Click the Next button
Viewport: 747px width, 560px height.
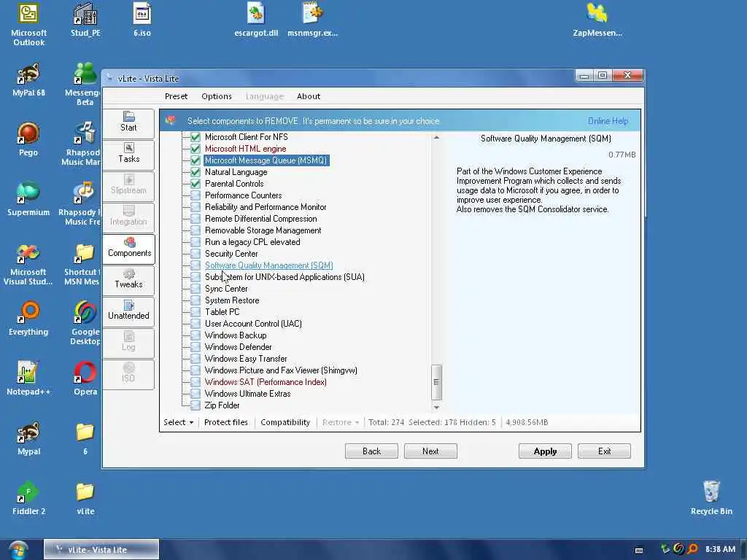click(430, 451)
